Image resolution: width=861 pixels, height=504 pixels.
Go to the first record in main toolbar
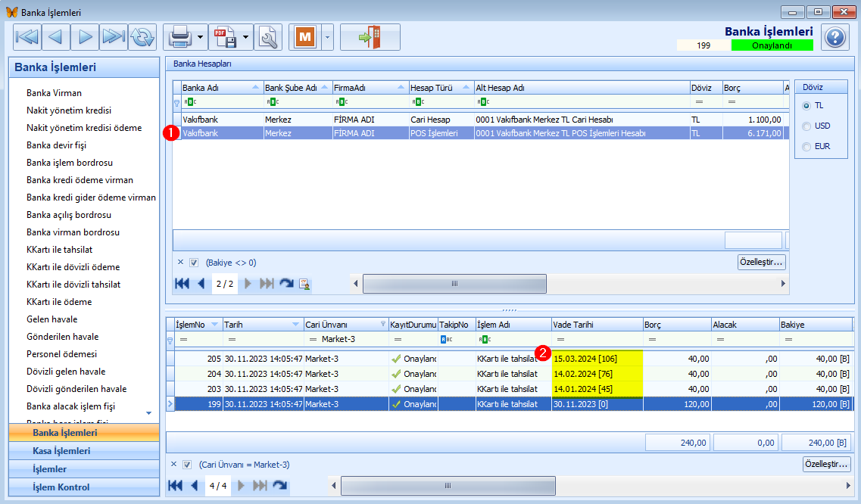point(27,37)
